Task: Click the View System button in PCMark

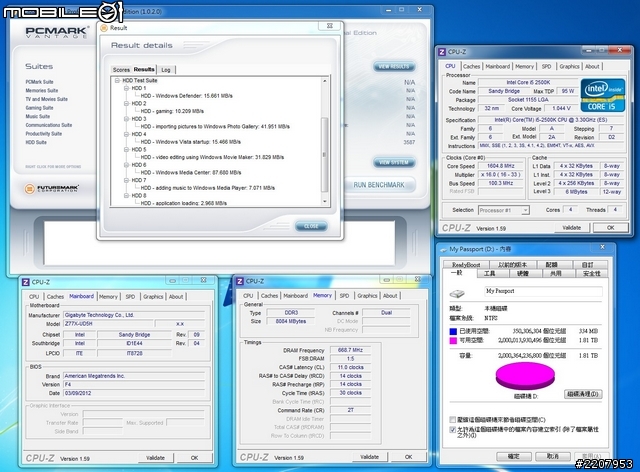Action: 394,163
